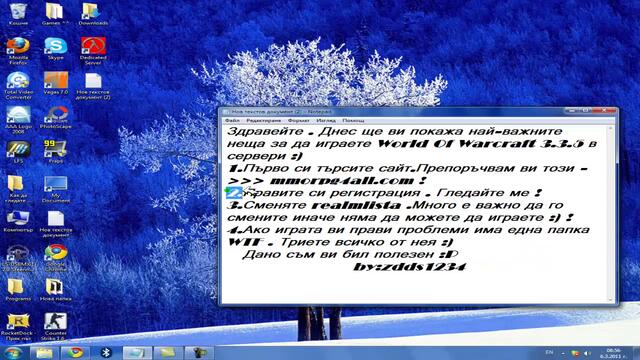Launch Mozilla Firefox from desktop
The image size is (640, 360).
click(x=18, y=50)
